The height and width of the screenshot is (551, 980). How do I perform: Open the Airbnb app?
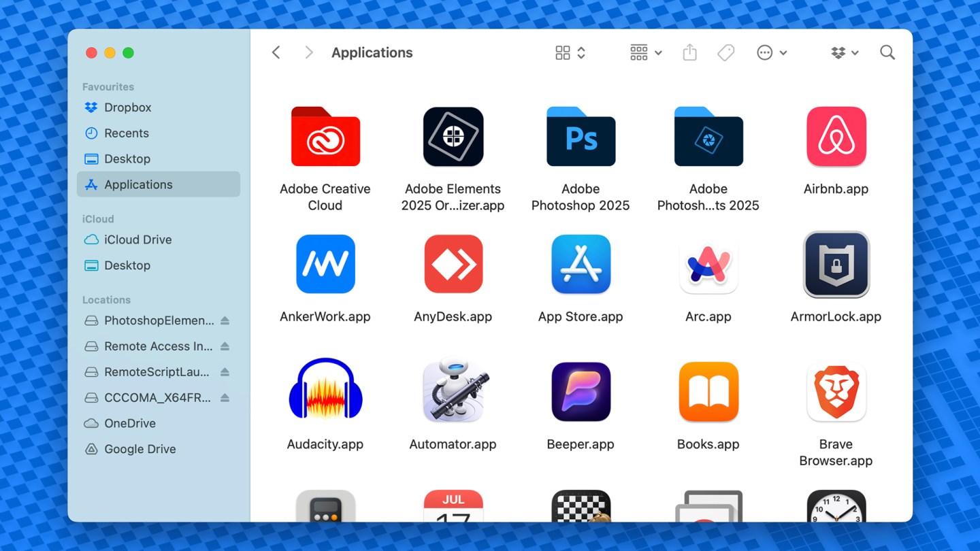coord(836,136)
